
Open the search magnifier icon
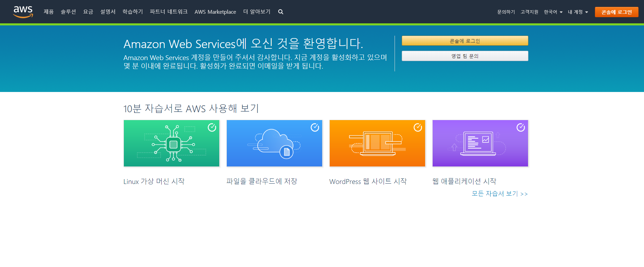[281, 12]
